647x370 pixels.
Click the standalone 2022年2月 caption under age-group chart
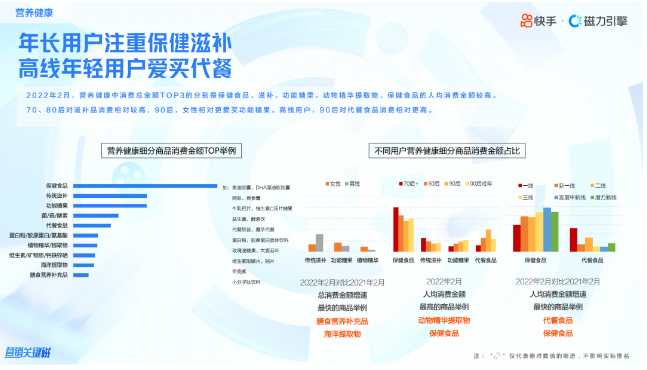point(444,282)
